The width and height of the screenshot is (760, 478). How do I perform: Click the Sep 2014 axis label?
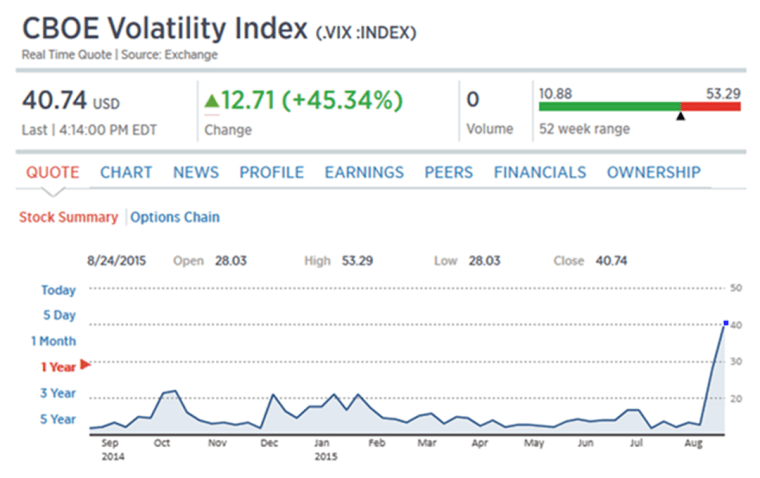point(112,449)
